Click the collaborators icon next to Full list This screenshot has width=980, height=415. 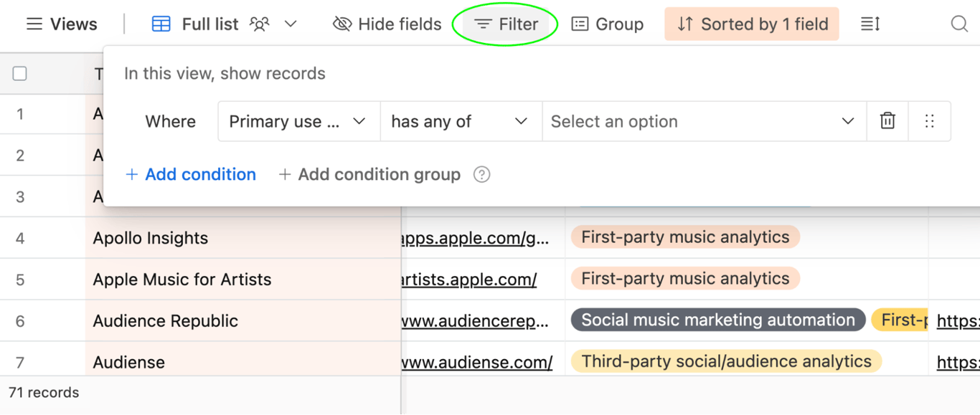pyautogui.click(x=260, y=24)
